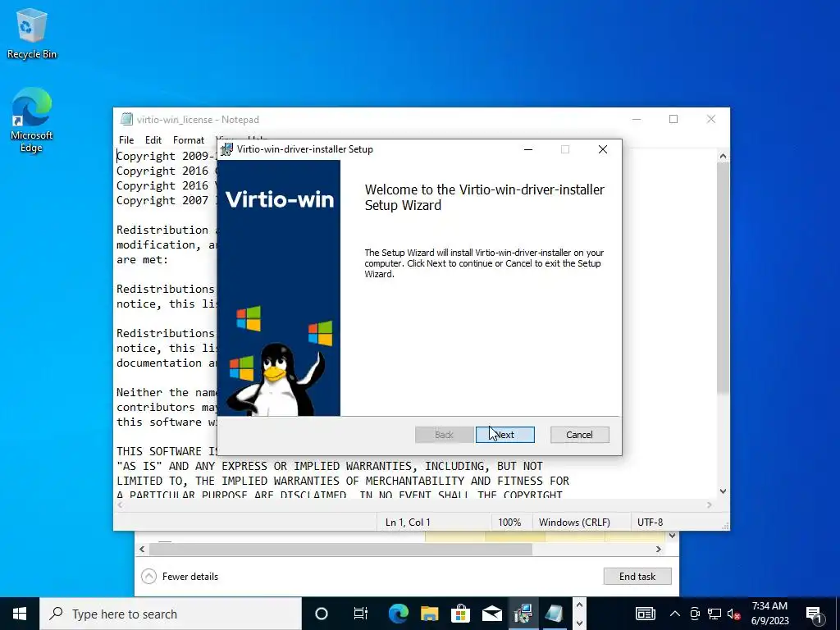This screenshot has width=840, height=630.
Task: Click Task Manager horizontal scrollbar left arrow
Action: [142, 549]
